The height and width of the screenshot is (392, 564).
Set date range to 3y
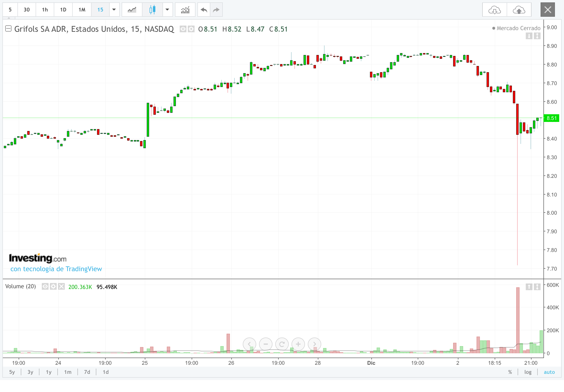pos(30,372)
